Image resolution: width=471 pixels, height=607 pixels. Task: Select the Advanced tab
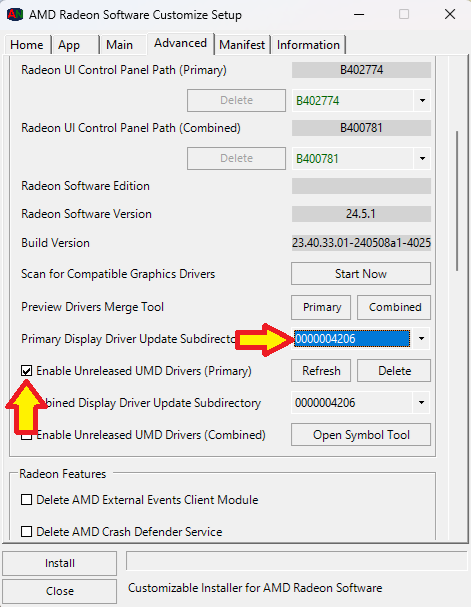(180, 43)
